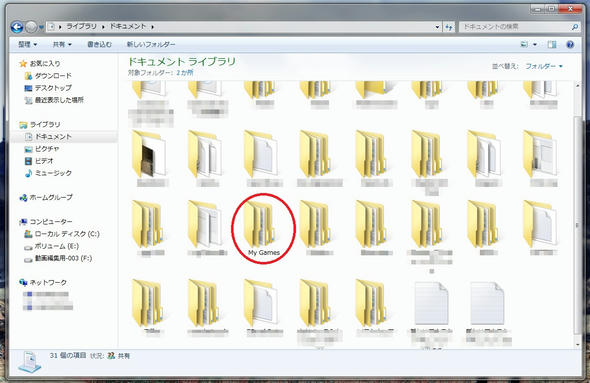The image size is (590, 383).
Task: Click the address bar refresh button
Action: [x=449, y=27]
